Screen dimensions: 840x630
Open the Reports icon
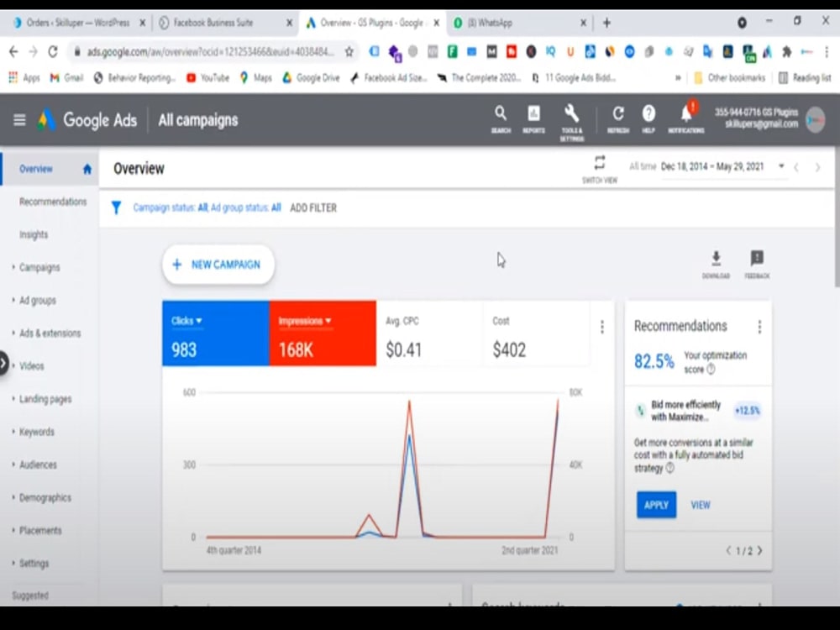click(x=533, y=119)
